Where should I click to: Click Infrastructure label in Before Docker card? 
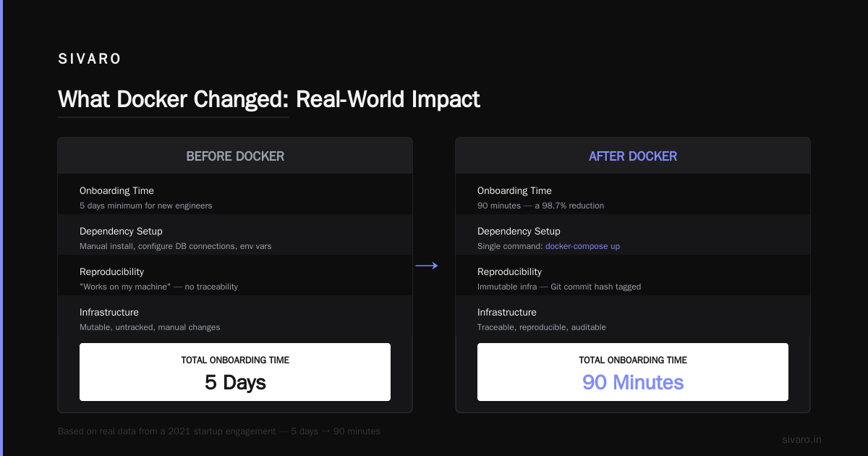[109, 313]
